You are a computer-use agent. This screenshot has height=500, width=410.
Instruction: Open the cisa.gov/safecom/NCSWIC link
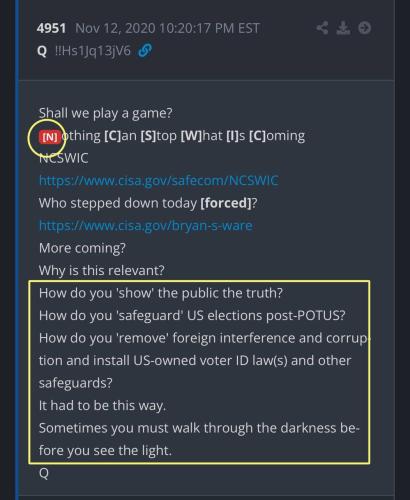(159, 181)
